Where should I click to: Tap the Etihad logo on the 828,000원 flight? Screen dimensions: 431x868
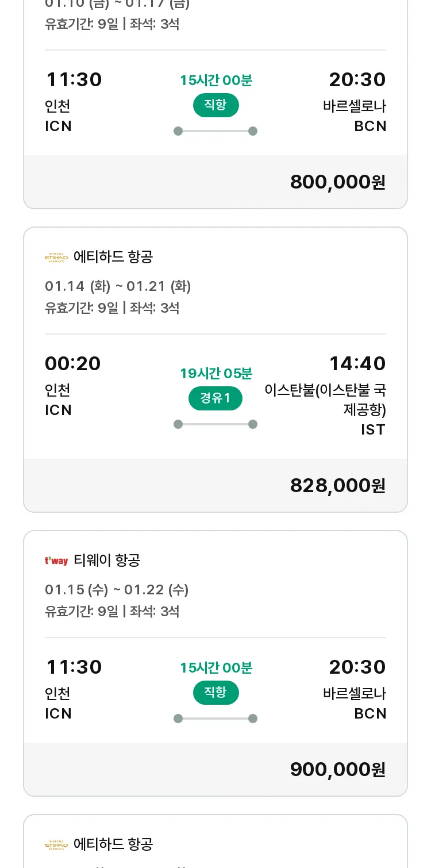[x=56, y=257]
